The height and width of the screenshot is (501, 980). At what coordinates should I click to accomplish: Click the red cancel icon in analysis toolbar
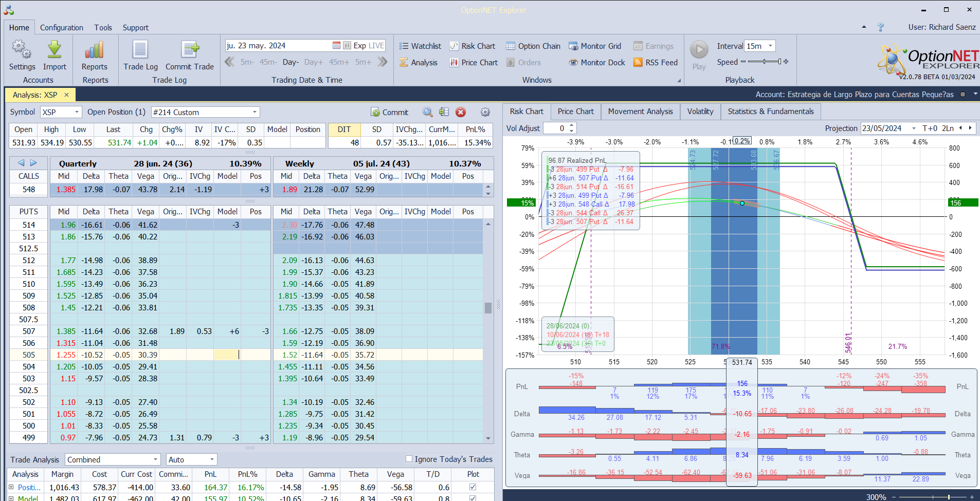[x=461, y=112]
